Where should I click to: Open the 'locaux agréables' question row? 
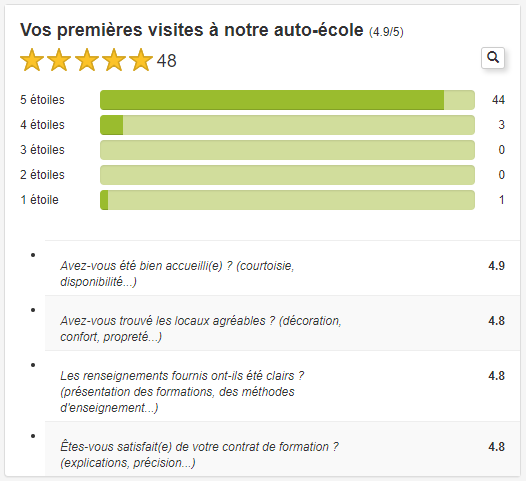(282, 323)
